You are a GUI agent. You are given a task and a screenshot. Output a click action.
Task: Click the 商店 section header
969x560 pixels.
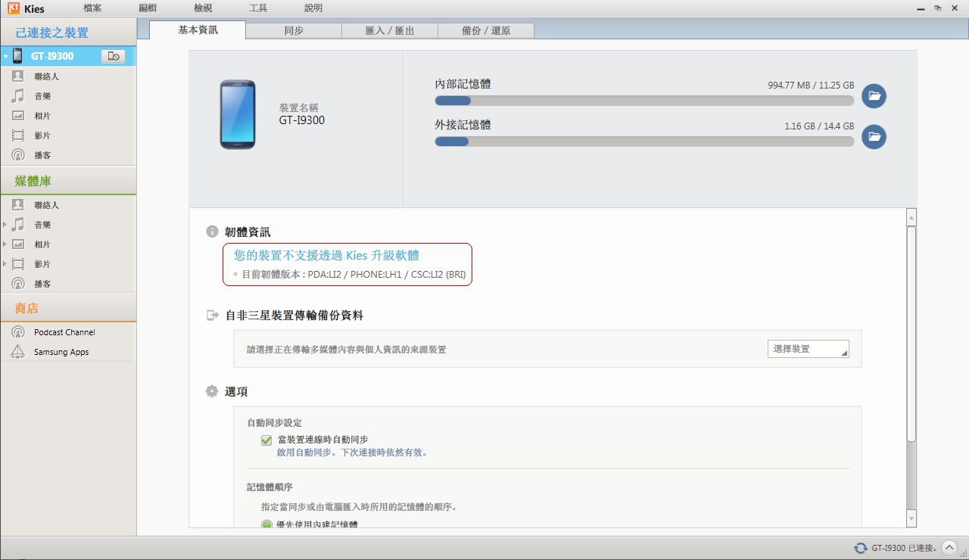(68, 308)
